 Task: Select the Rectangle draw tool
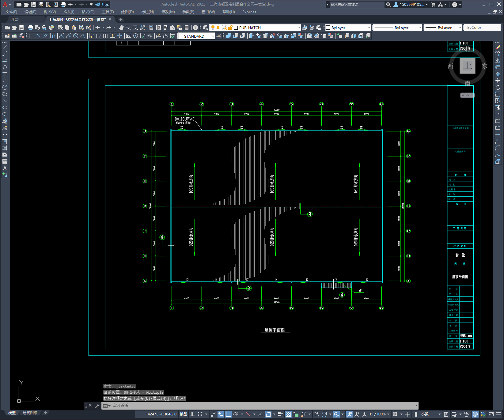click(x=5, y=74)
